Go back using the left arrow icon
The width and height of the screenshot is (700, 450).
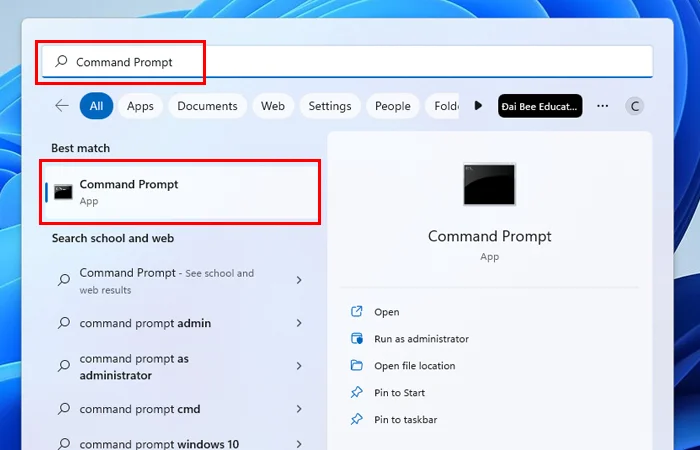click(62, 106)
